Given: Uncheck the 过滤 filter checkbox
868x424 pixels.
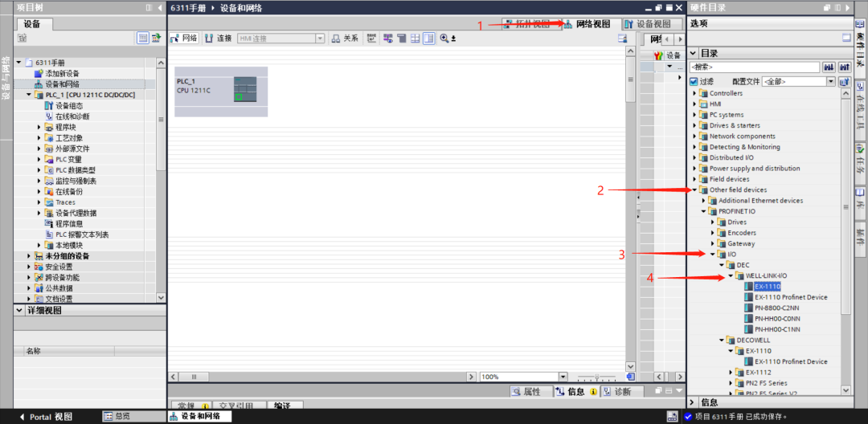Looking at the screenshot, I should 694,81.
